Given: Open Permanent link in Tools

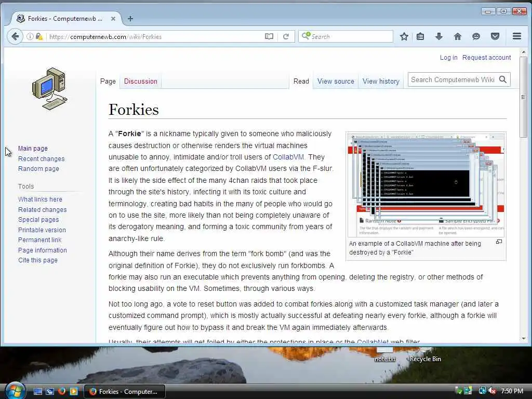Looking at the screenshot, I should (39, 240).
